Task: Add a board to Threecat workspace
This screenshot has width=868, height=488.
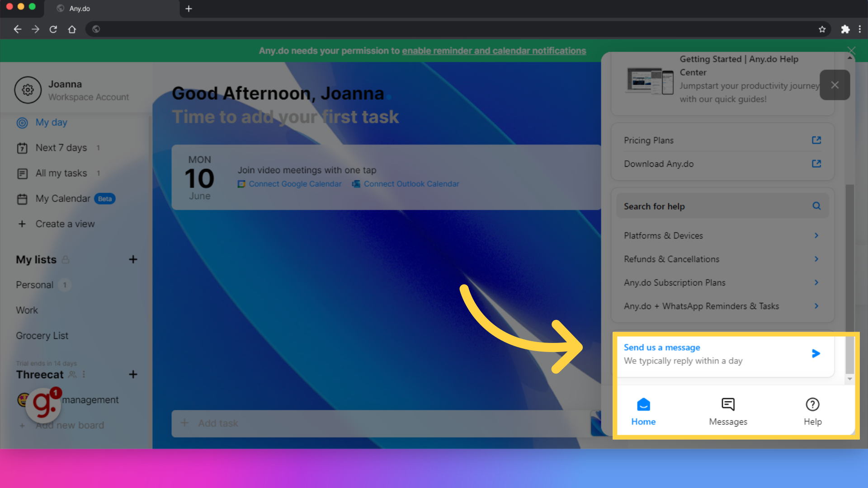Action: pyautogui.click(x=133, y=374)
